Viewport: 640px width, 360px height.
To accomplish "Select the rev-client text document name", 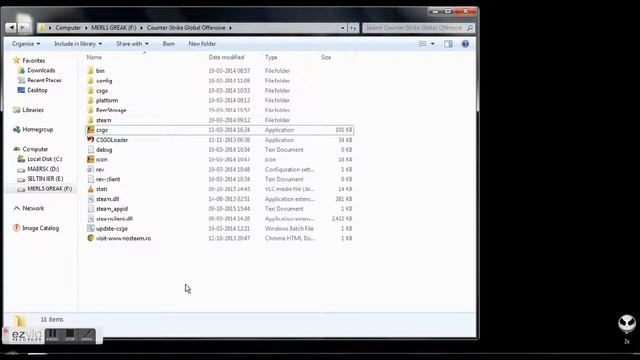I will 108,179.
